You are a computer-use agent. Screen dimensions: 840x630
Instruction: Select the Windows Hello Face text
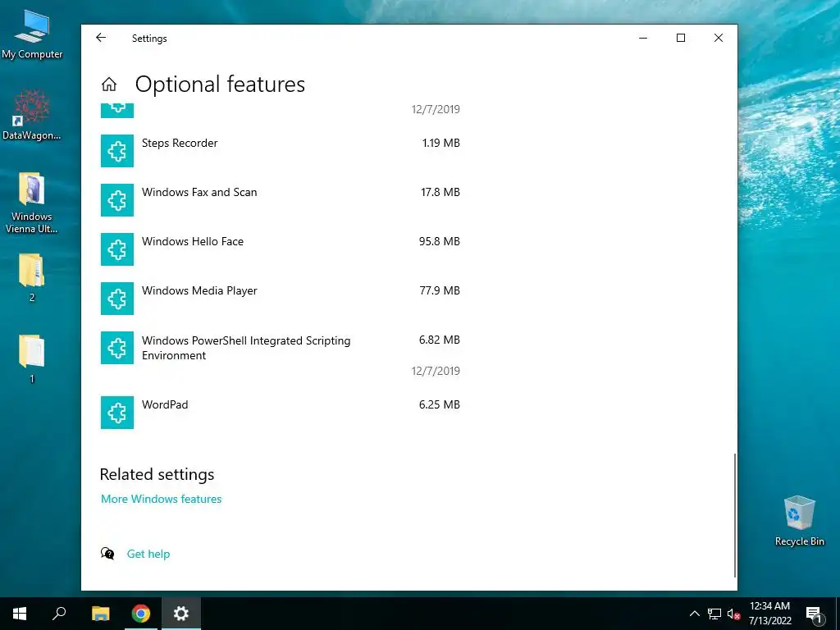[x=192, y=242]
